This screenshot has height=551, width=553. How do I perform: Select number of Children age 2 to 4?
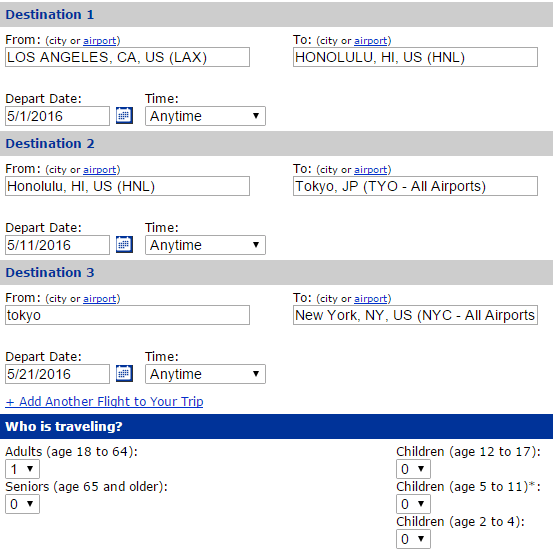pyautogui.click(x=413, y=539)
